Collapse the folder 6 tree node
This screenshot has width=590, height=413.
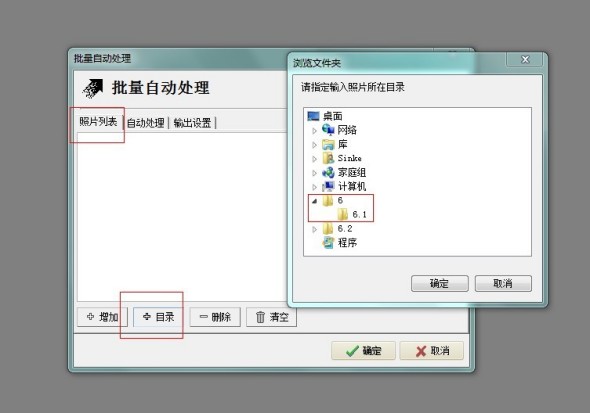click(314, 201)
